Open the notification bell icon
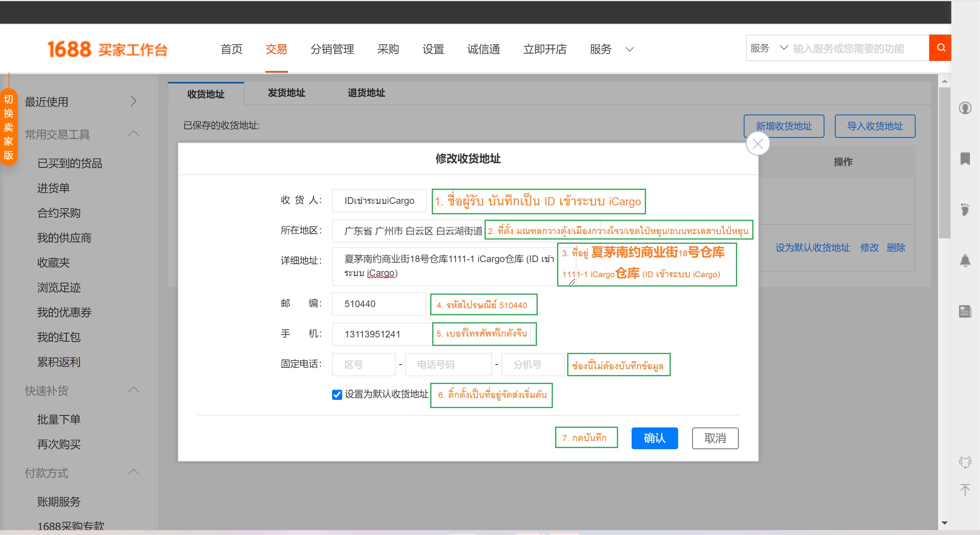This screenshot has width=980, height=535. tap(965, 261)
